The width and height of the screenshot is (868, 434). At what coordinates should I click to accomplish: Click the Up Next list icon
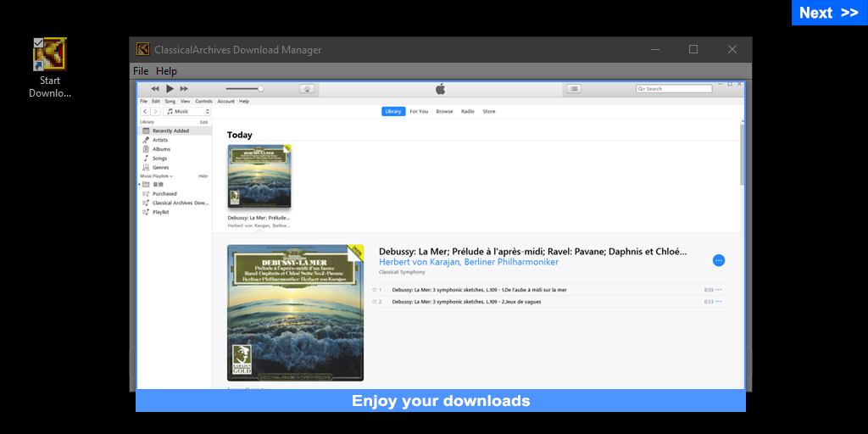pos(574,88)
